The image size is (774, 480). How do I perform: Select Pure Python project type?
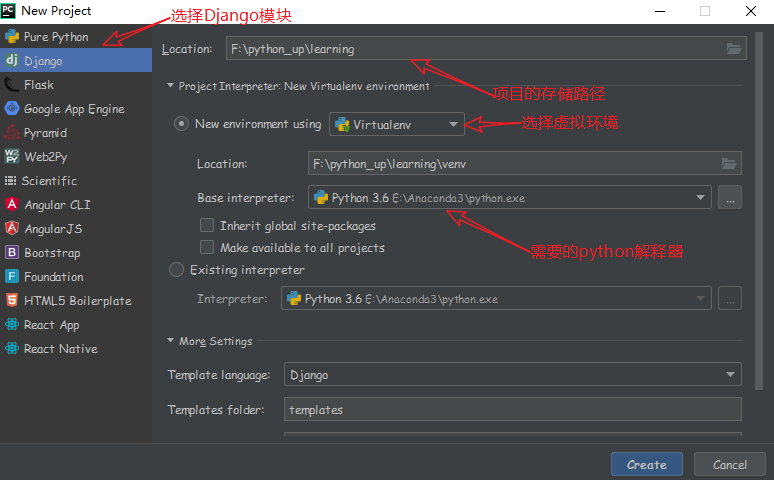click(76, 37)
